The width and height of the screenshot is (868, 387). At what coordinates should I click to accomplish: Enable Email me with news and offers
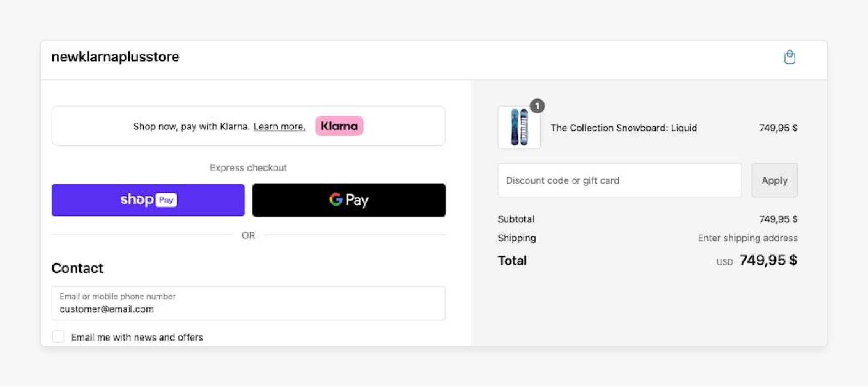(x=58, y=337)
